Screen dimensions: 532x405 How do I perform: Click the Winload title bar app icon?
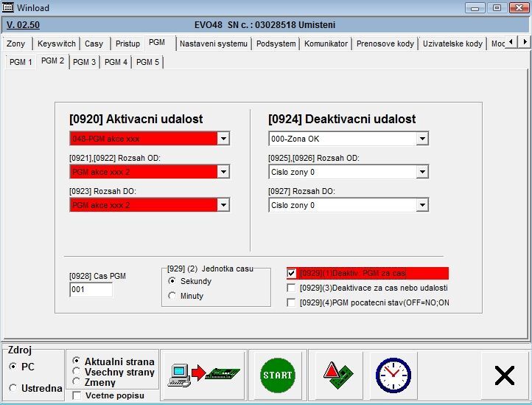(x=10, y=8)
